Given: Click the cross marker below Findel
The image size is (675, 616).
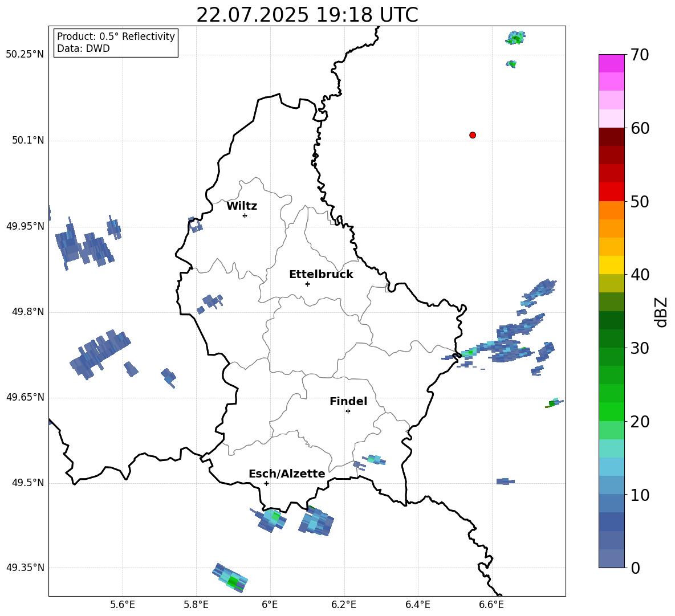Looking at the screenshot, I should (348, 411).
